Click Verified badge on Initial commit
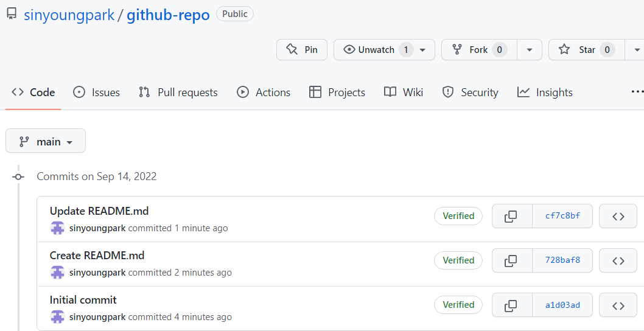This screenshot has width=644, height=331. [458, 305]
